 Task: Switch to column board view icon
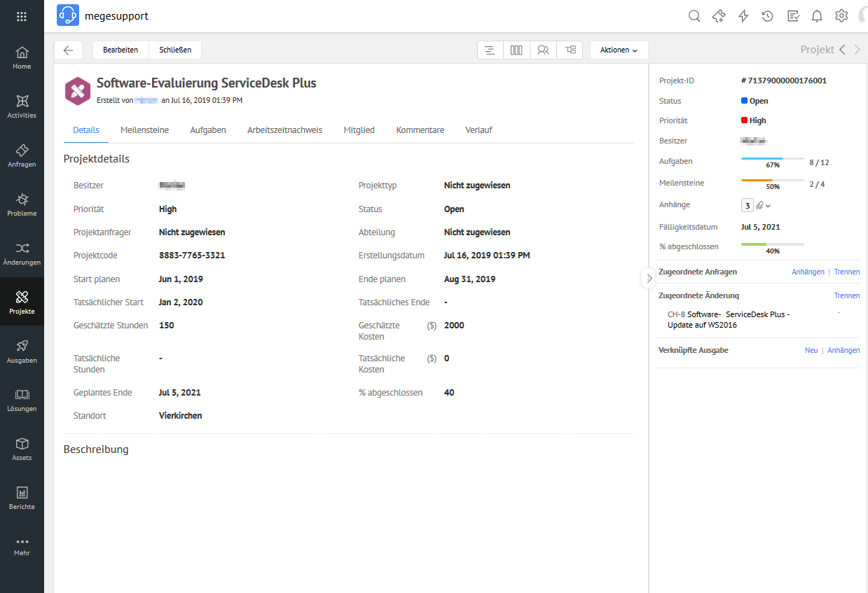tap(516, 50)
